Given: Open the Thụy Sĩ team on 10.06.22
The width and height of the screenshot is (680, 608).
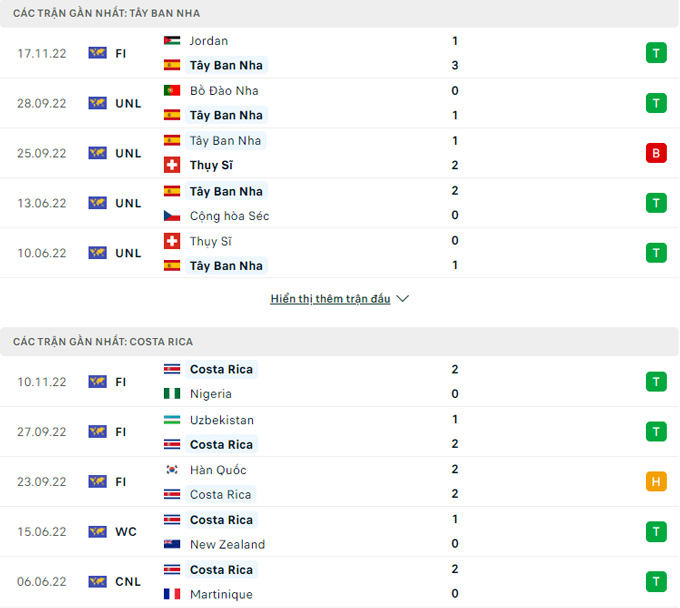Looking at the screenshot, I should 210,241.
